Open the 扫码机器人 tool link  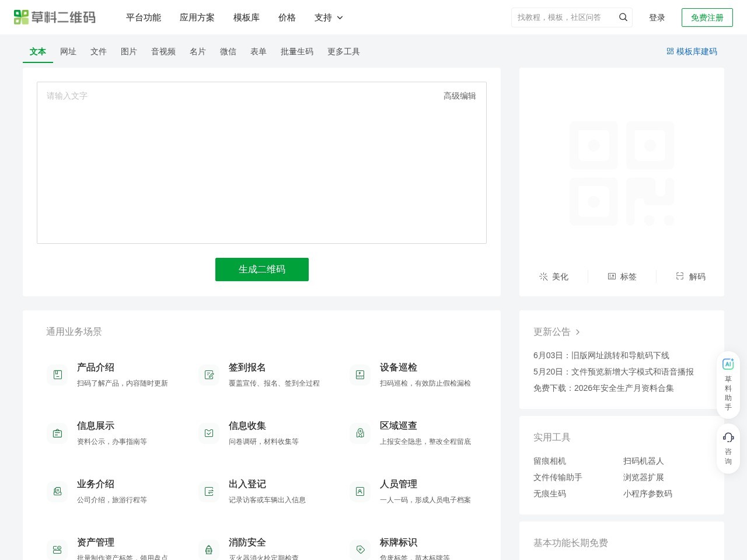point(644,461)
